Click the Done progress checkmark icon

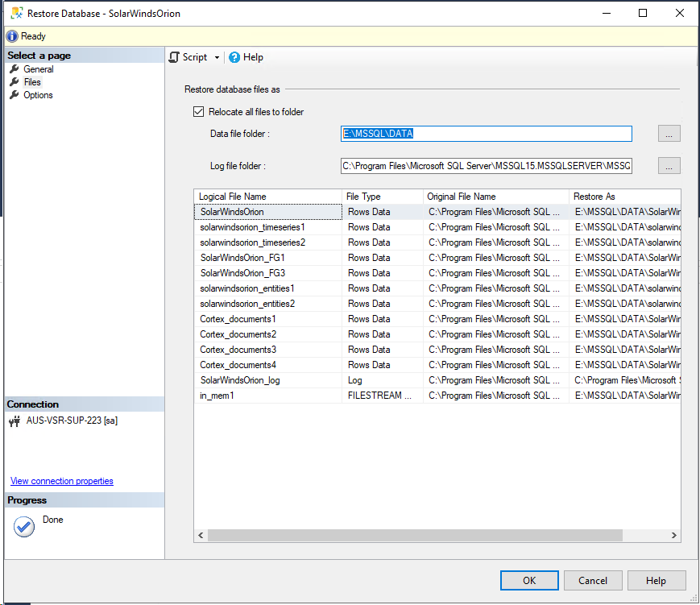coord(23,525)
